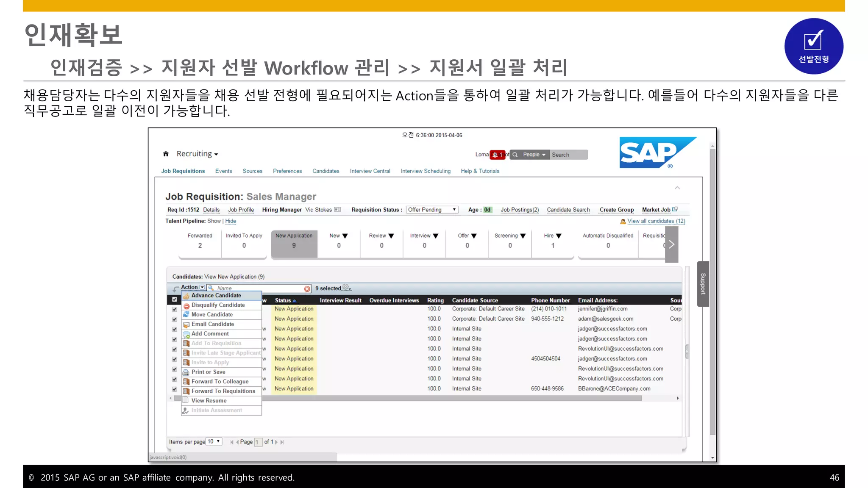Uncheck the jennifer@jgriffin.com candidate row checkbox
The height and width of the screenshot is (488, 868).
pyautogui.click(x=174, y=310)
